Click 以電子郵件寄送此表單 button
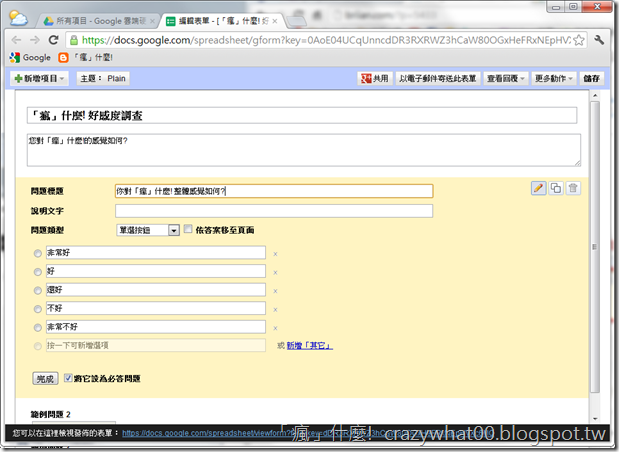619x452 pixels. [x=437, y=79]
